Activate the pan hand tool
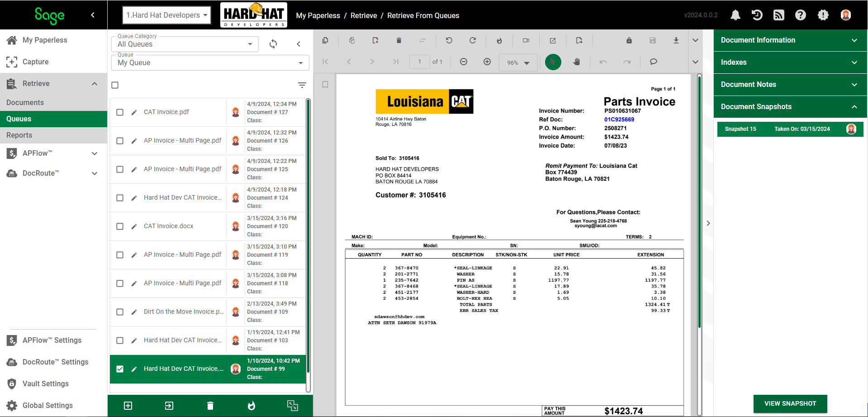The height and width of the screenshot is (417, 868). pyautogui.click(x=577, y=62)
